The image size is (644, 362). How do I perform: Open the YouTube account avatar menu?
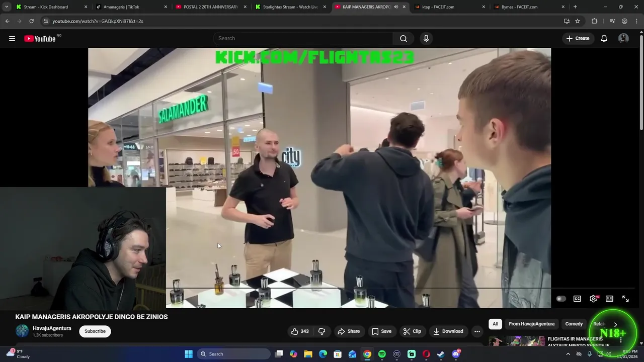point(623,38)
